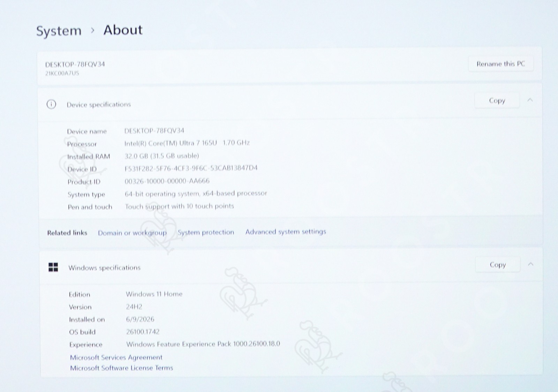Select Device ID value F531F282-5F76-4CF3
The width and height of the screenshot is (558, 392).
click(x=191, y=168)
